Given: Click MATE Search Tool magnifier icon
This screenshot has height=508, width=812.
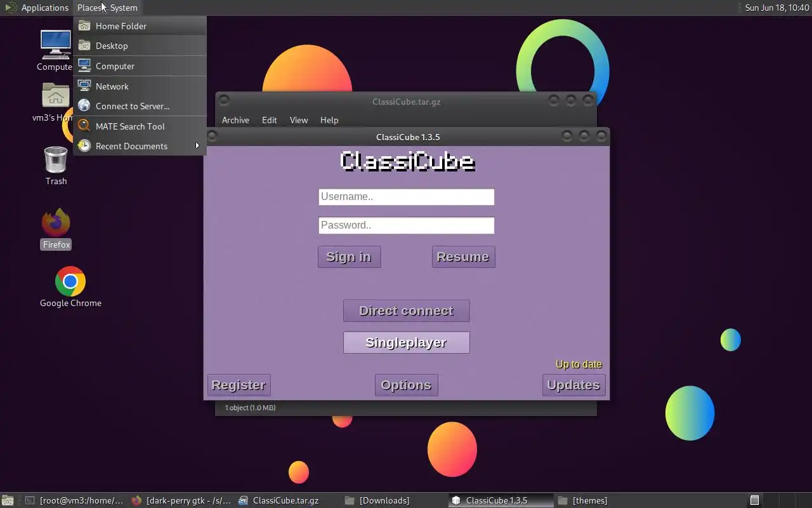Looking at the screenshot, I should point(84,126).
